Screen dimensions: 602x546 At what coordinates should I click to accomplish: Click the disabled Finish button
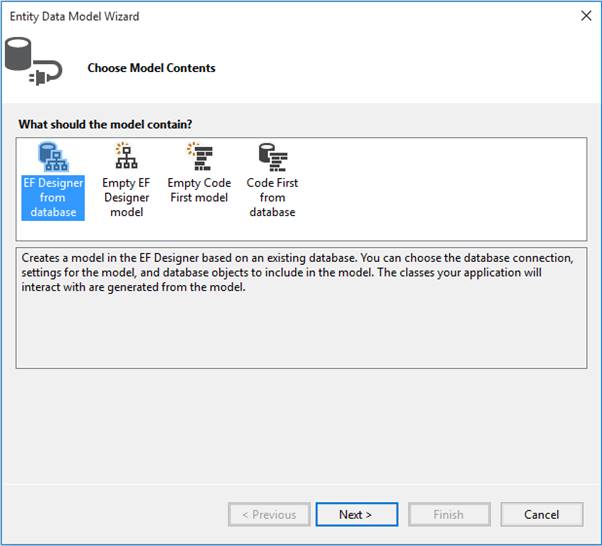(449, 515)
